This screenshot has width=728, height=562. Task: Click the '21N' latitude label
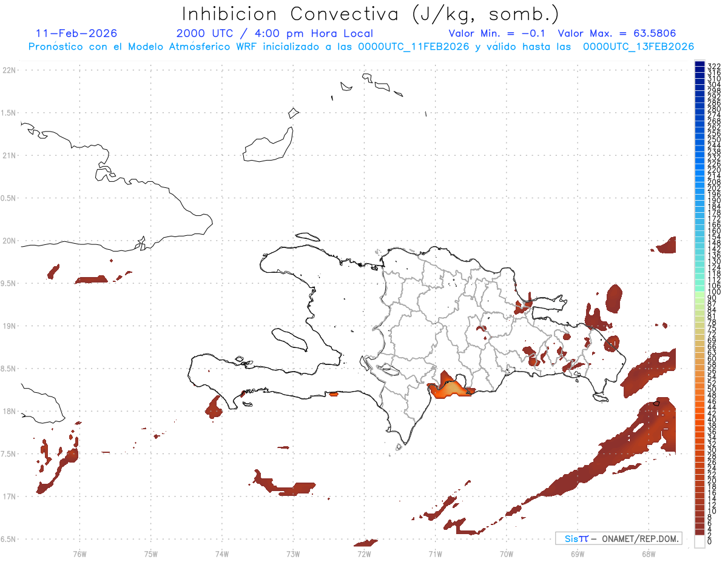(x=9, y=156)
